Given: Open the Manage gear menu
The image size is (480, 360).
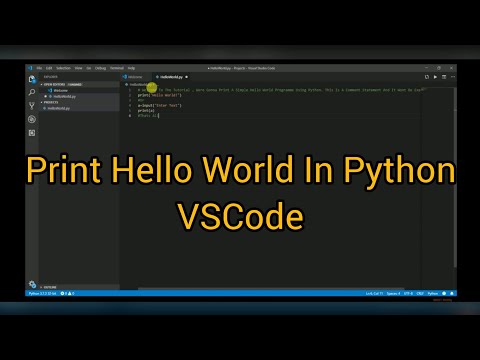Looking at the screenshot, I should click(x=32, y=284).
